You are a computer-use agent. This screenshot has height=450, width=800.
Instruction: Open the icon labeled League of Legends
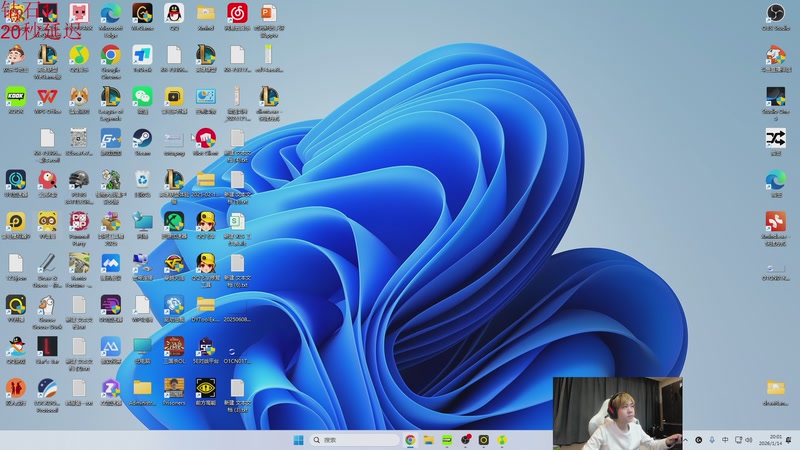pos(111,97)
